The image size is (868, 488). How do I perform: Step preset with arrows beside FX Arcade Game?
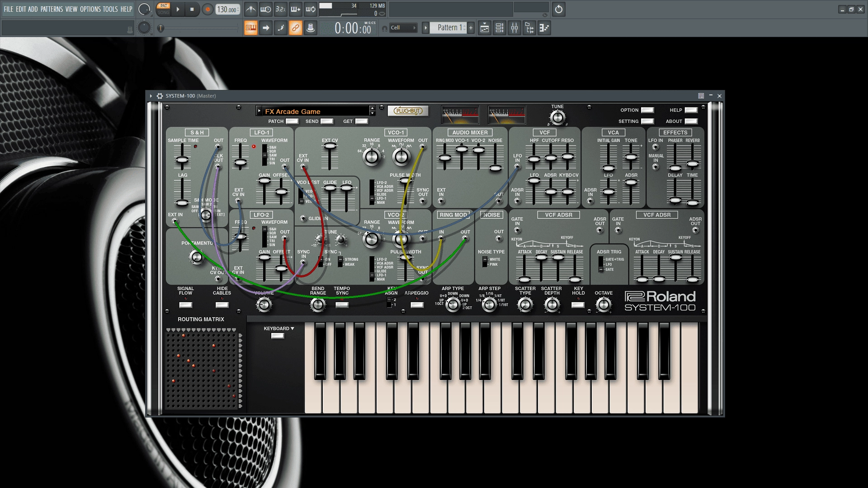coord(373,111)
